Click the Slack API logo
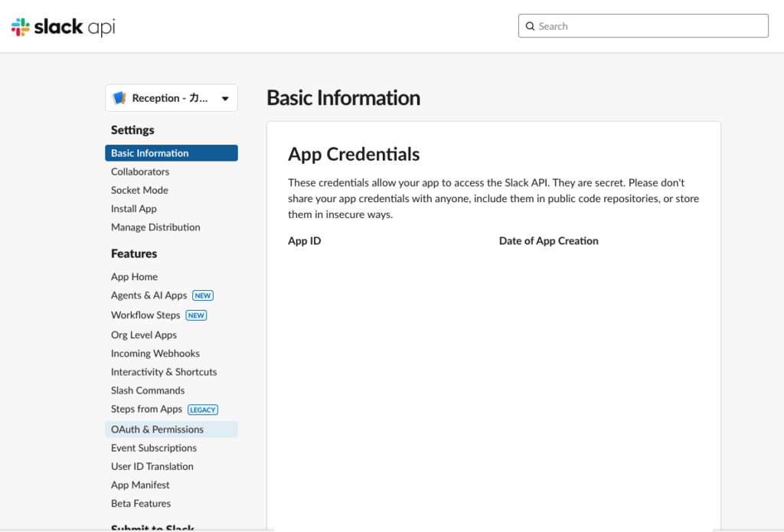This screenshot has height=532, width=784. (63, 27)
